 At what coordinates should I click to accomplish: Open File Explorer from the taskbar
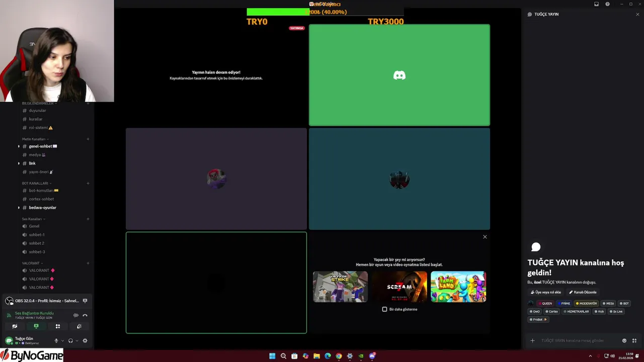click(316, 356)
